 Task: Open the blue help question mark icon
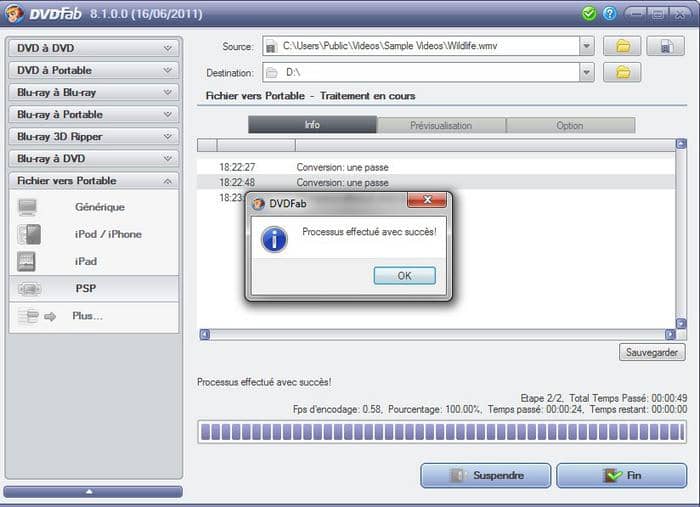609,13
